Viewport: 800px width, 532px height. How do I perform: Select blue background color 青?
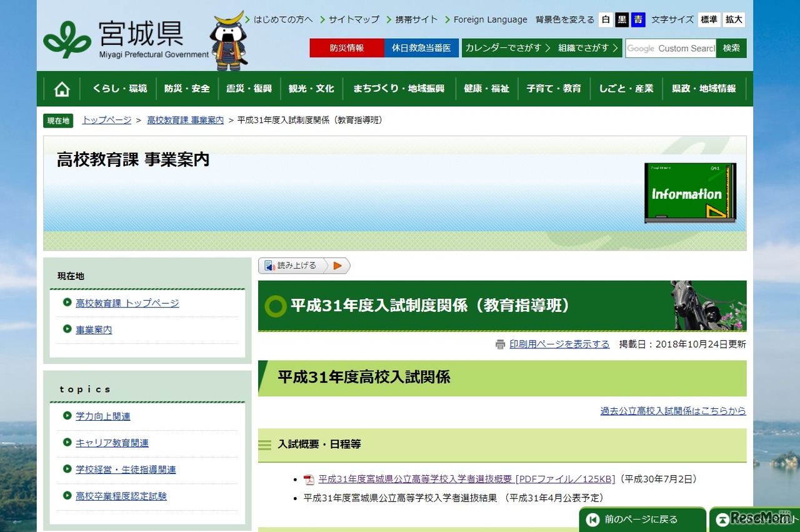(x=637, y=20)
